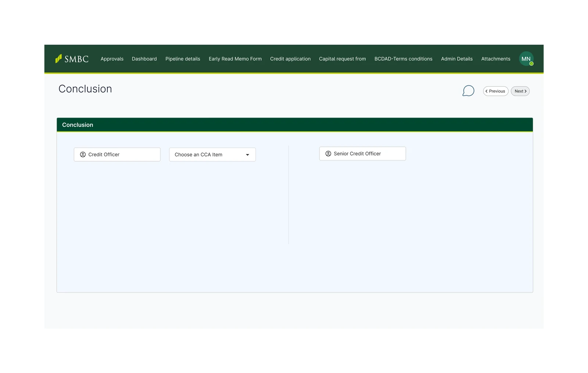
Task: Click the Senior Credit Officer field
Action: click(363, 154)
